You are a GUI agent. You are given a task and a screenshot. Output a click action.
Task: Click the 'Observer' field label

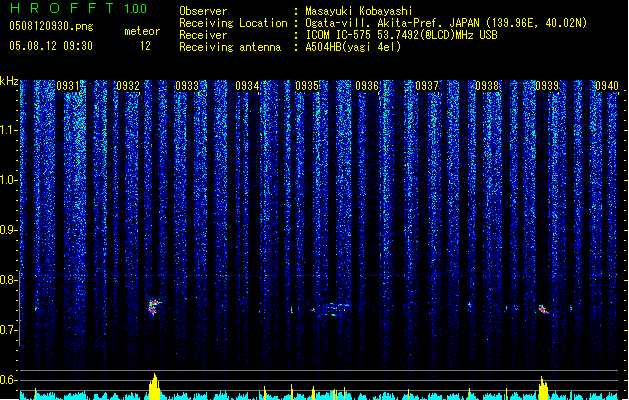[x=203, y=11]
